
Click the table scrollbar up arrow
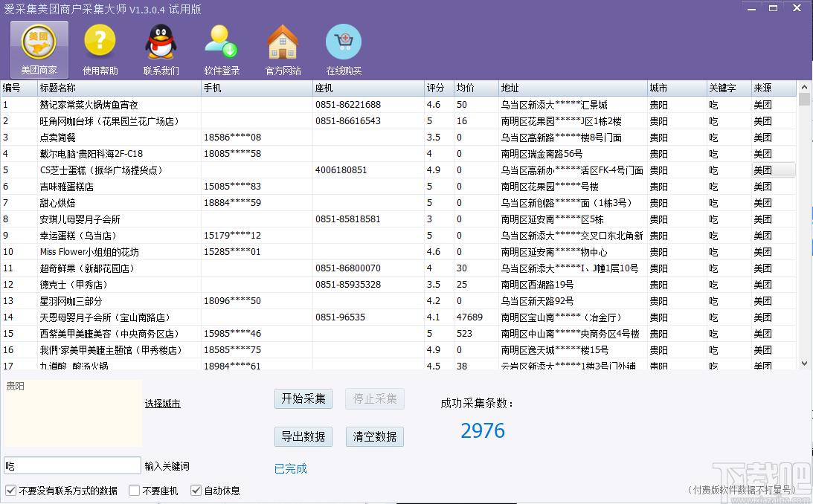click(x=804, y=87)
